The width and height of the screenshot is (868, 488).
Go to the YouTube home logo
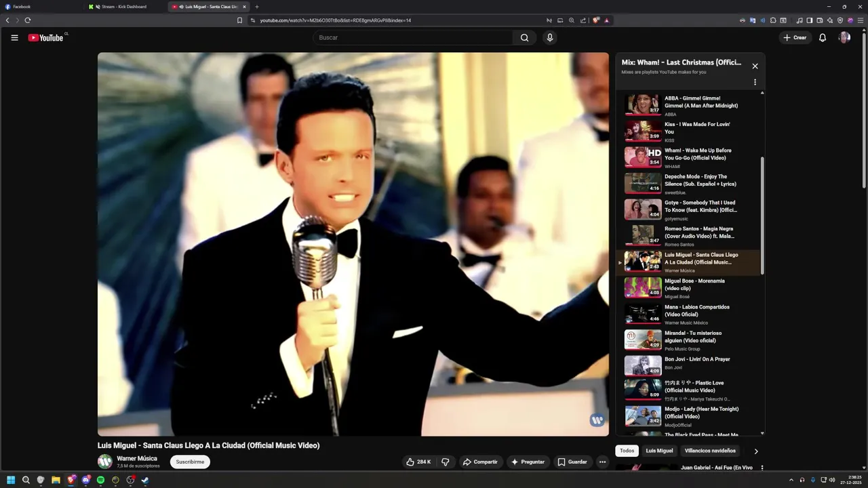click(45, 38)
